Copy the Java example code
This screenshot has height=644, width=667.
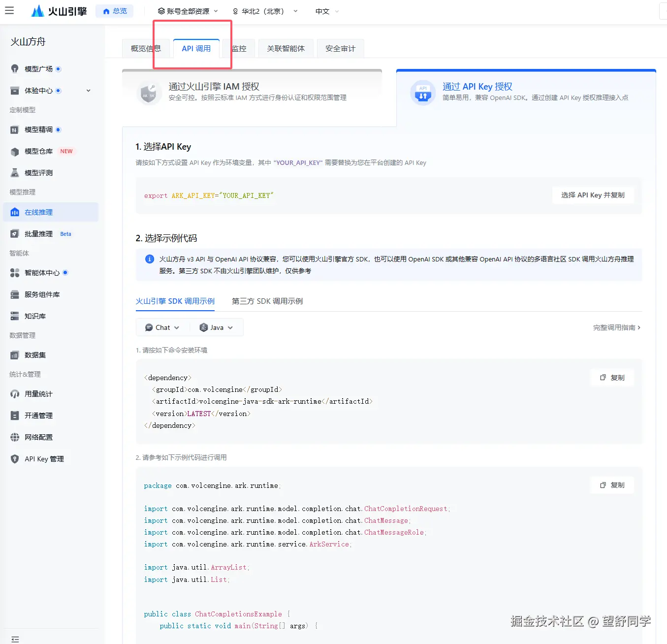[612, 485]
